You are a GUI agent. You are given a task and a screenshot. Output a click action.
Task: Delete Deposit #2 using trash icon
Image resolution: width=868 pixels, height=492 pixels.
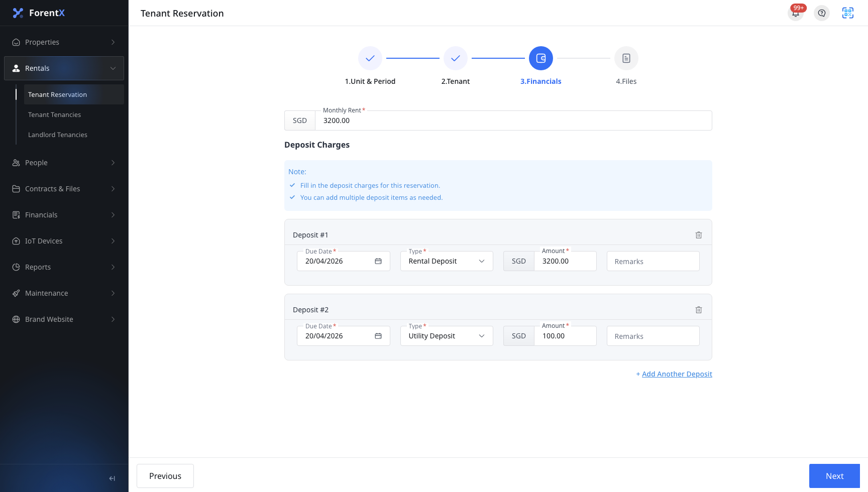699,310
